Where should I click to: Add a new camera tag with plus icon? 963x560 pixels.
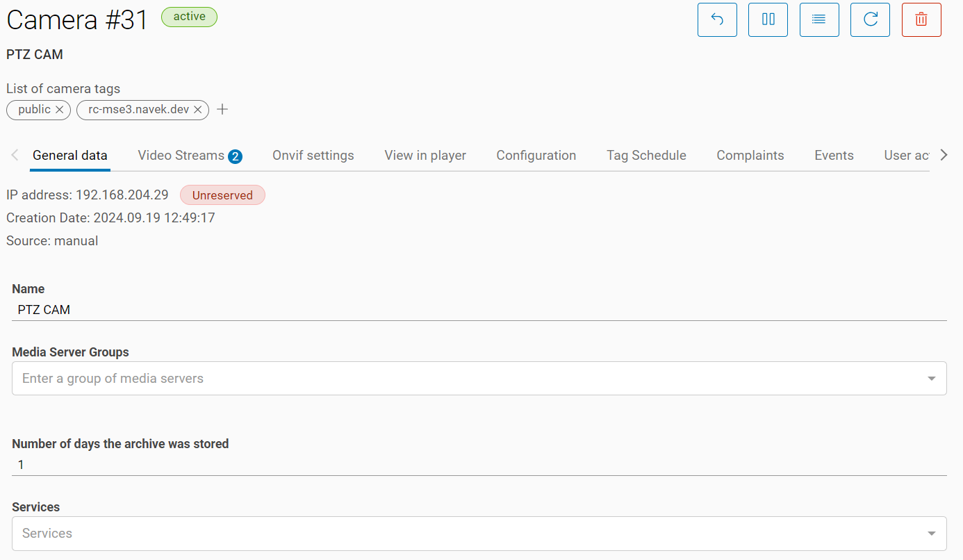click(222, 110)
